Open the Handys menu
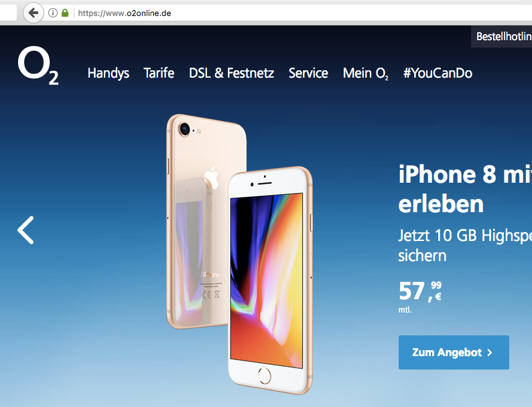532x407 pixels. click(109, 73)
